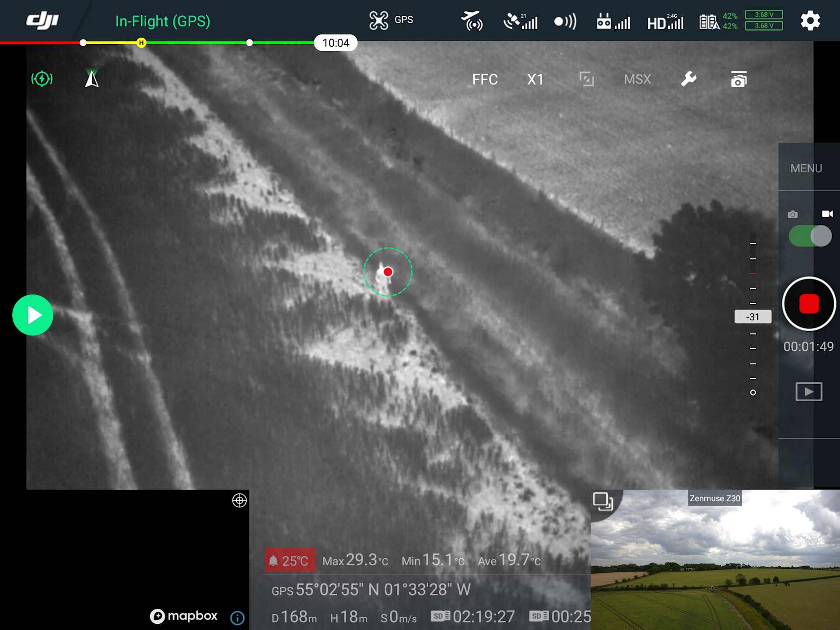Expand the In-Flight (GPS) status list
This screenshot has height=630, width=840.
pyautogui.click(x=163, y=21)
